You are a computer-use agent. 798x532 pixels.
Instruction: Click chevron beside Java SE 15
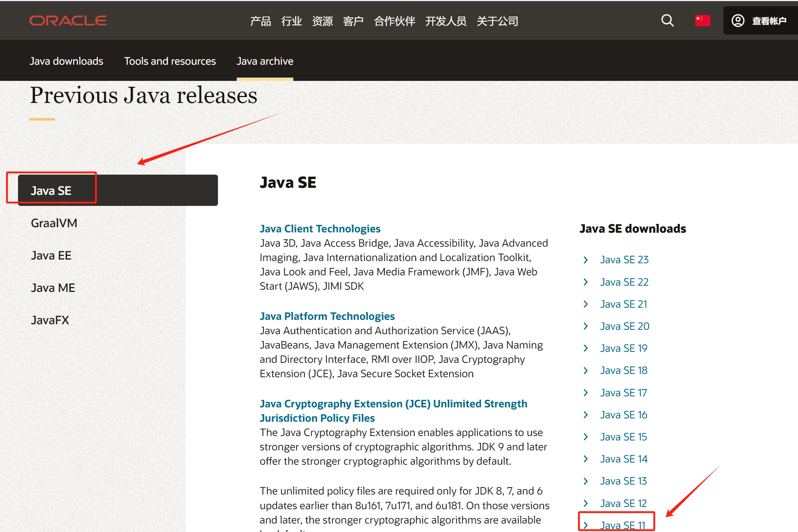(x=586, y=437)
